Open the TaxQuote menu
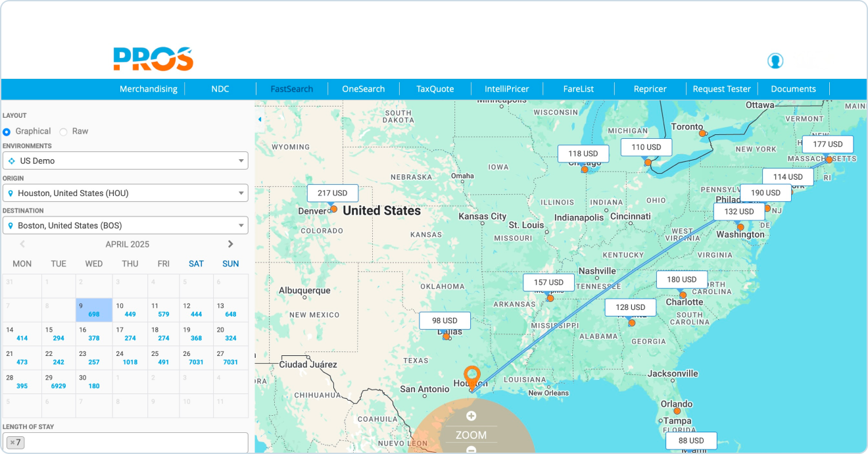 click(435, 89)
